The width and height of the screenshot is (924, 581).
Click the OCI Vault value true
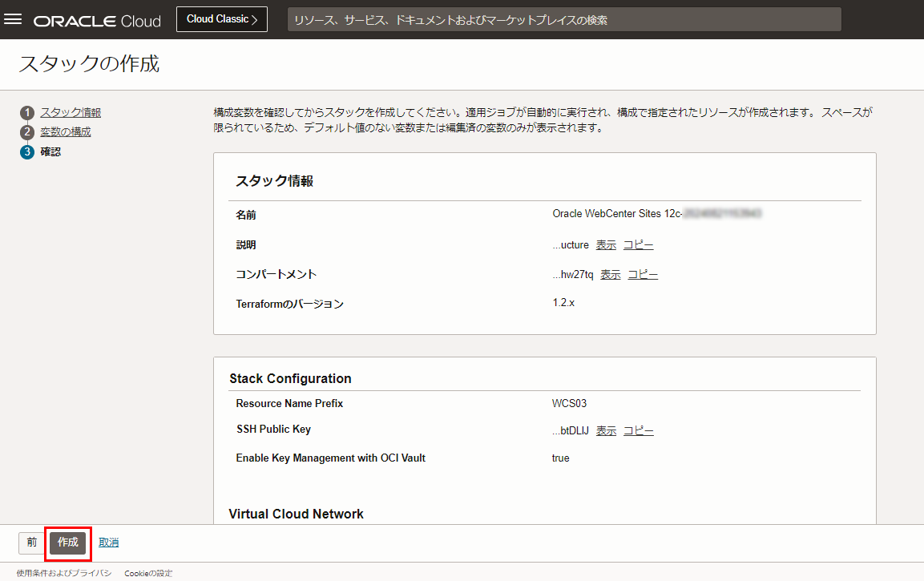tap(560, 458)
